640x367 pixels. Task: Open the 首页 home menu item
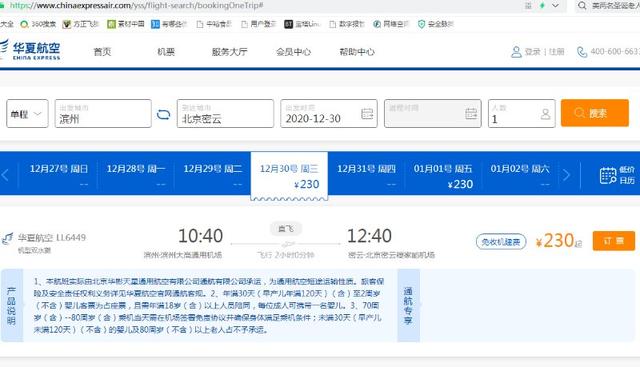[x=102, y=52]
